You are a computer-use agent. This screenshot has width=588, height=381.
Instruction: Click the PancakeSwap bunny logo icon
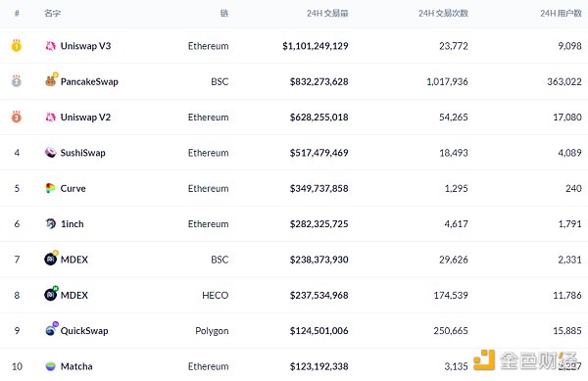[x=51, y=80]
